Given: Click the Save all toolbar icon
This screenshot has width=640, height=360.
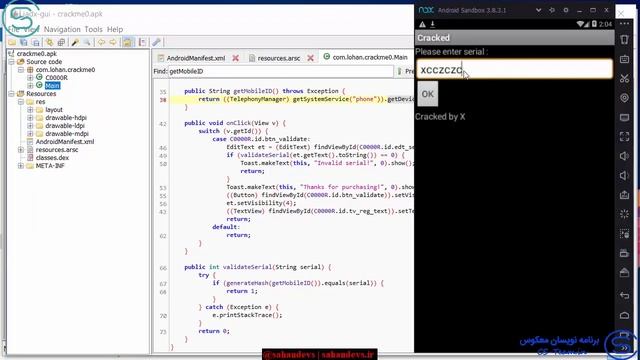Looking at the screenshot, I should pos(24,42).
